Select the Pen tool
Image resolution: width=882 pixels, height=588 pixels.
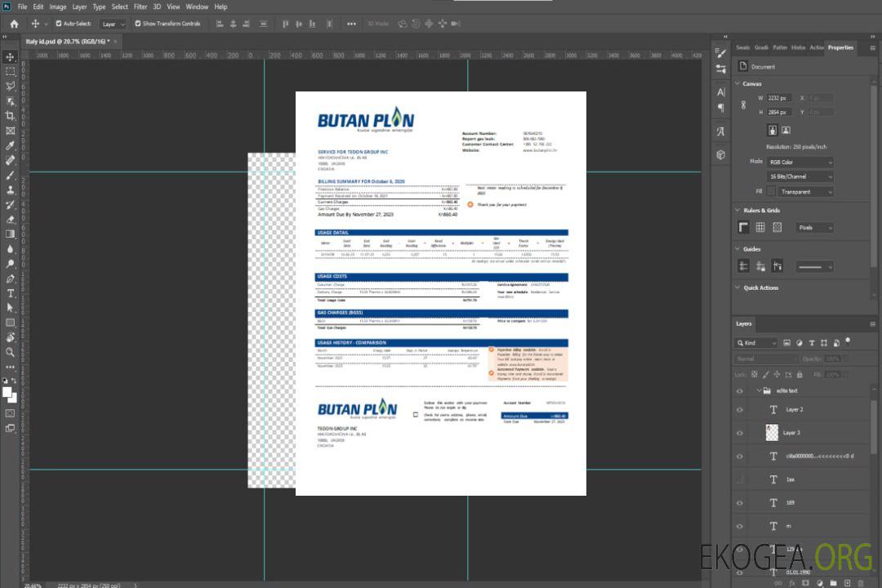click(10, 278)
